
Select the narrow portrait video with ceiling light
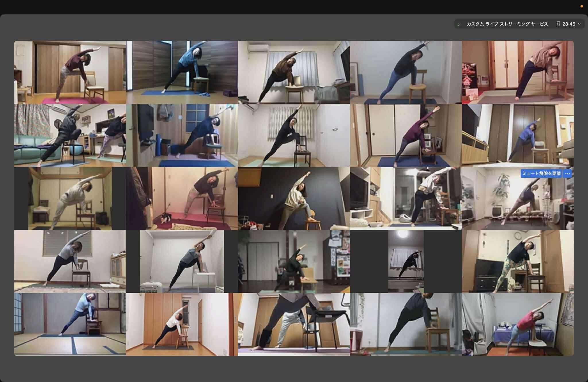[x=406, y=261]
